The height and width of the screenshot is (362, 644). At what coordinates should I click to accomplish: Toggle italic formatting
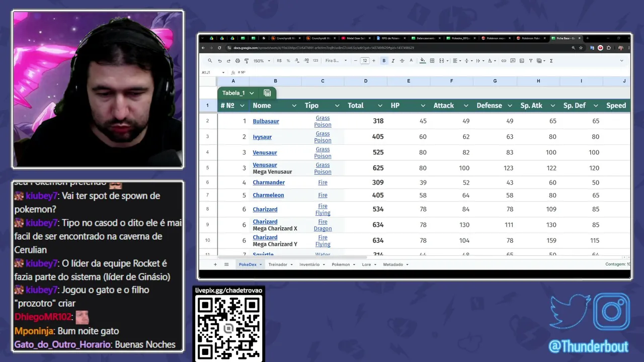pos(393,61)
